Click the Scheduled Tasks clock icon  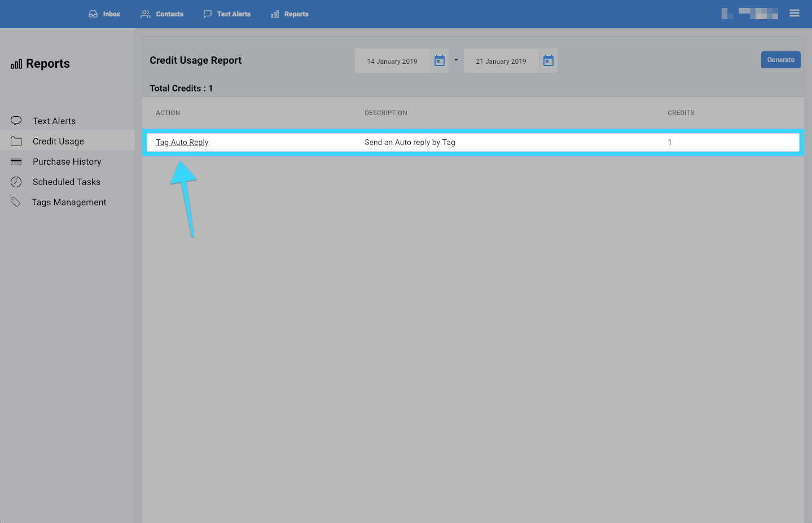coord(16,182)
